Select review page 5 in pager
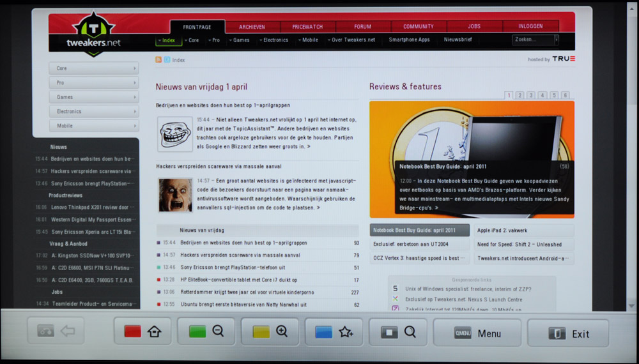Image resolution: width=639 pixels, height=364 pixels. (554, 95)
